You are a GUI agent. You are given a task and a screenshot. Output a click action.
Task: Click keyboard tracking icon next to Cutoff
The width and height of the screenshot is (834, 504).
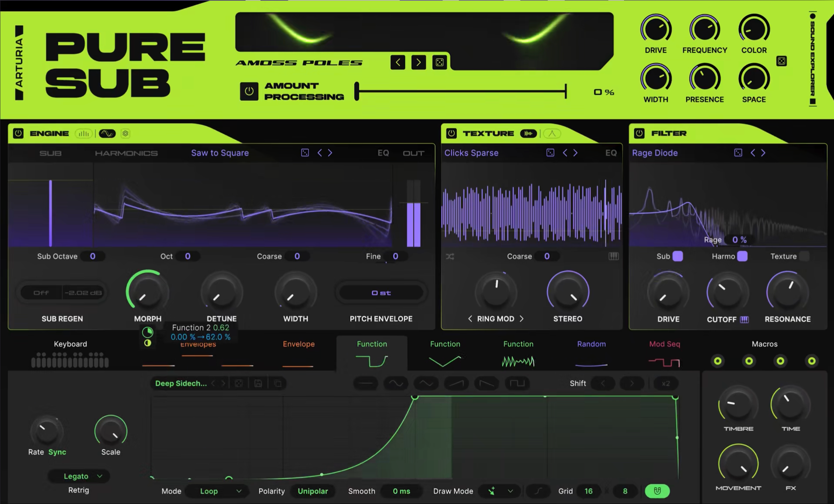pyautogui.click(x=744, y=320)
